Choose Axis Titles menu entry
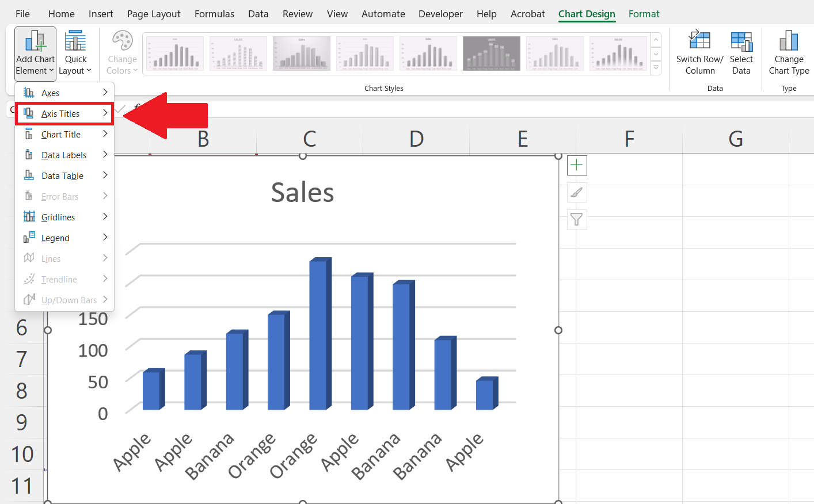814x504 pixels. point(64,113)
